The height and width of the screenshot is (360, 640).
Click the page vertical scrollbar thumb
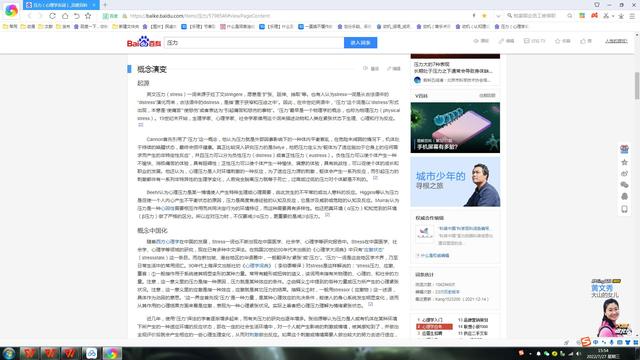click(637, 85)
